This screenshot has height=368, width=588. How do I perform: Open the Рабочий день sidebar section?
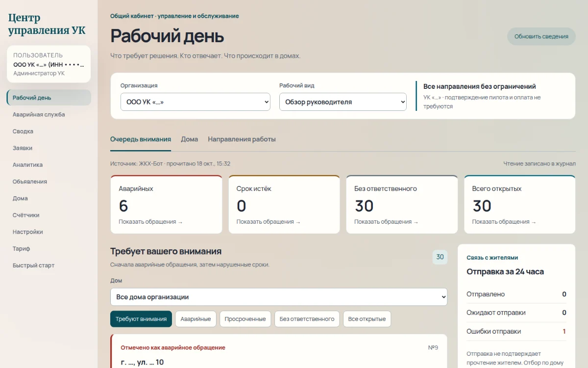[x=49, y=98]
